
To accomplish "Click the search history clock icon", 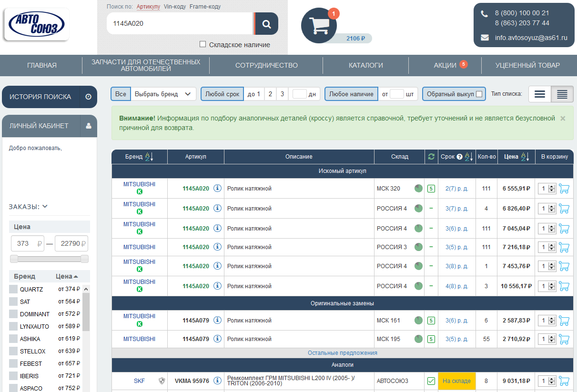I will click(88, 97).
